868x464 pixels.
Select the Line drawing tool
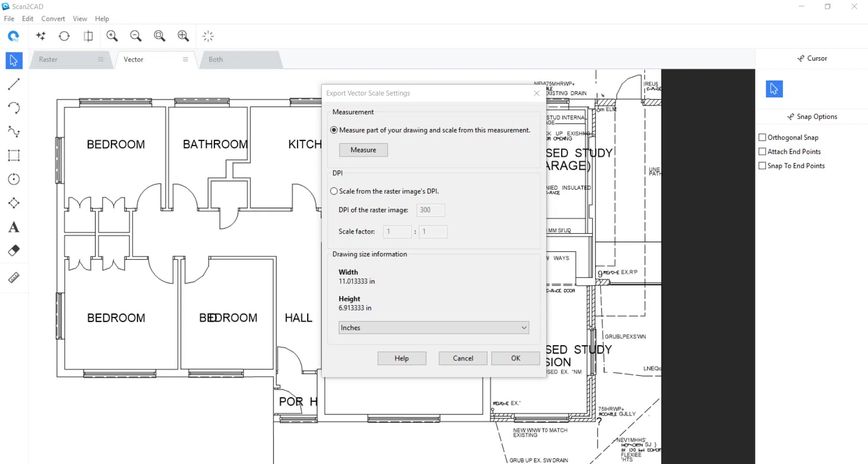pyautogui.click(x=14, y=84)
